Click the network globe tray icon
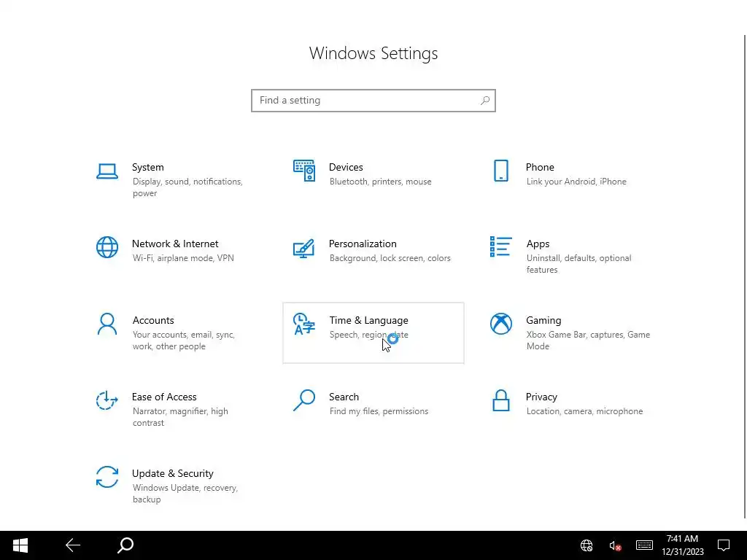 click(587, 545)
